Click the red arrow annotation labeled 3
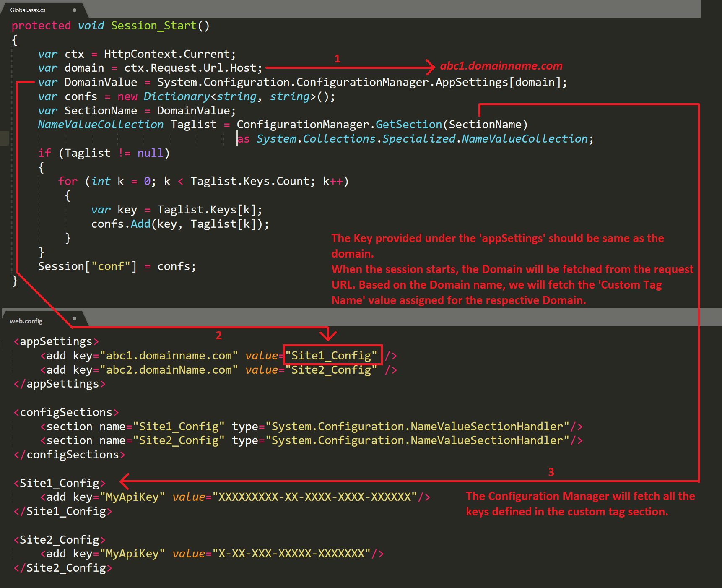The image size is (722, 588). 551,471
